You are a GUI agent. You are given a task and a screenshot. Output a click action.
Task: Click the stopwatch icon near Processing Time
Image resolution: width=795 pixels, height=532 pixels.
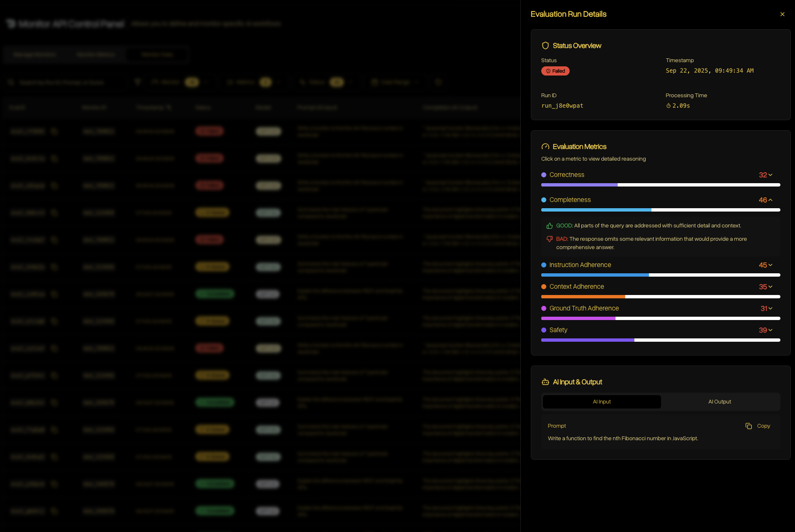click(669, 106)
